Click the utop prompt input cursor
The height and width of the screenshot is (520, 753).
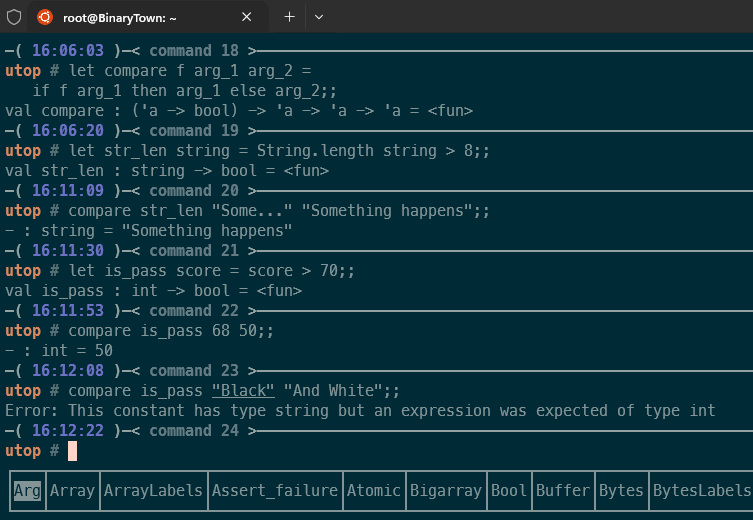click(72, 451)
